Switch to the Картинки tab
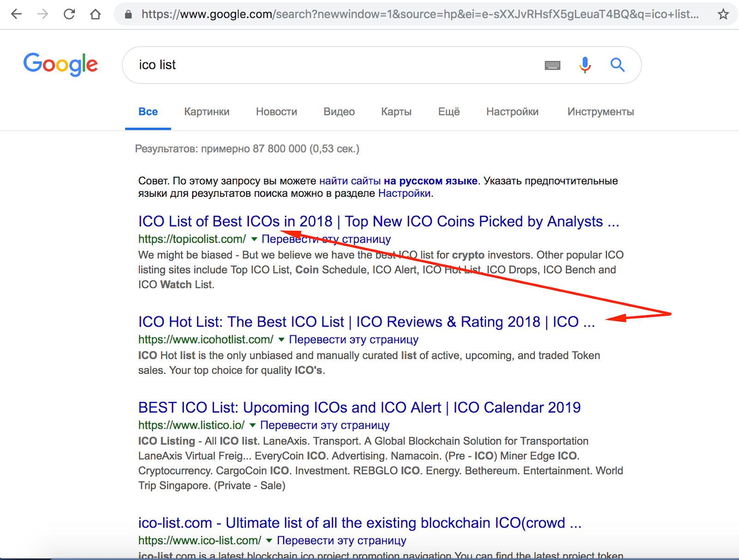 click(206, 112)
